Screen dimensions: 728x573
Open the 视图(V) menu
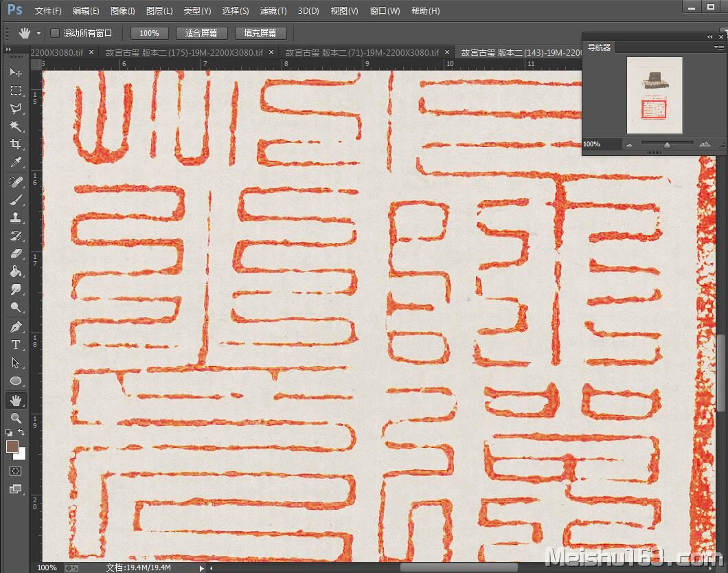click(x=344, y=11)
